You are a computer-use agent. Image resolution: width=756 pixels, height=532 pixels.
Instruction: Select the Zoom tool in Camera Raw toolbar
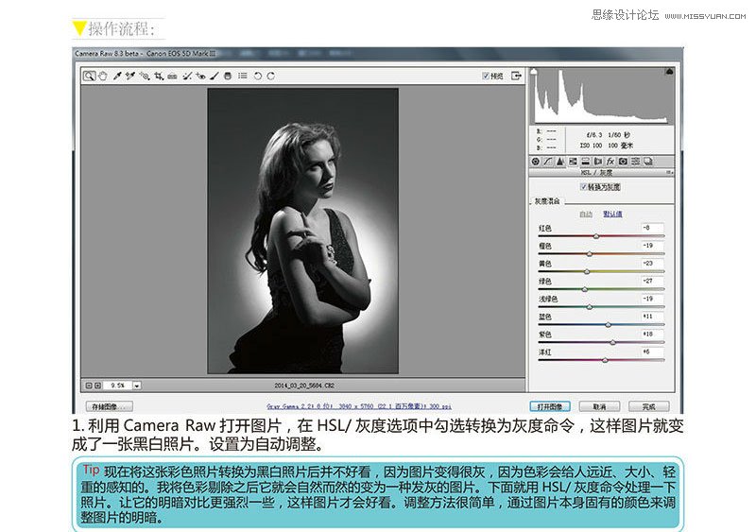tap(89, 76)
